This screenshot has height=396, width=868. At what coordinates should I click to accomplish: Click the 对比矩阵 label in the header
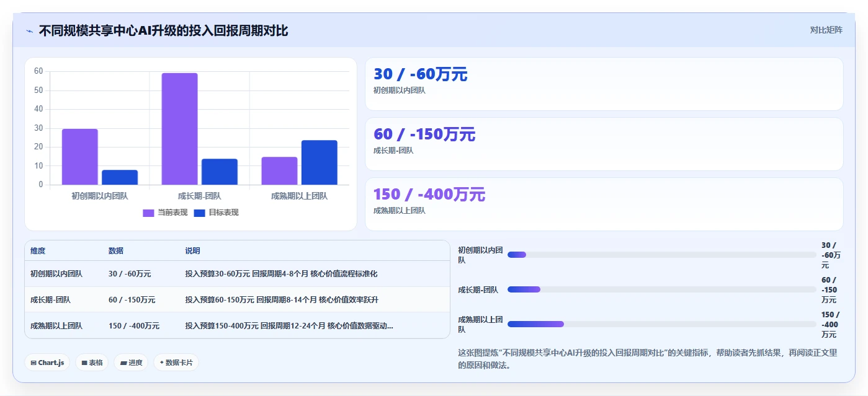pyautogui.click(x=826, y=30)
